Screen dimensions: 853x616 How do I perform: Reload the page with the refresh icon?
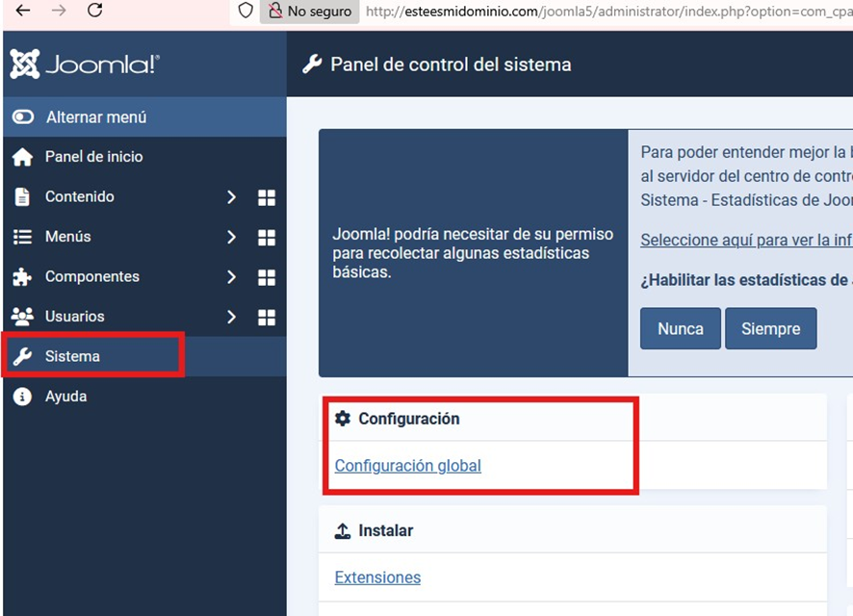pos(95,11)
